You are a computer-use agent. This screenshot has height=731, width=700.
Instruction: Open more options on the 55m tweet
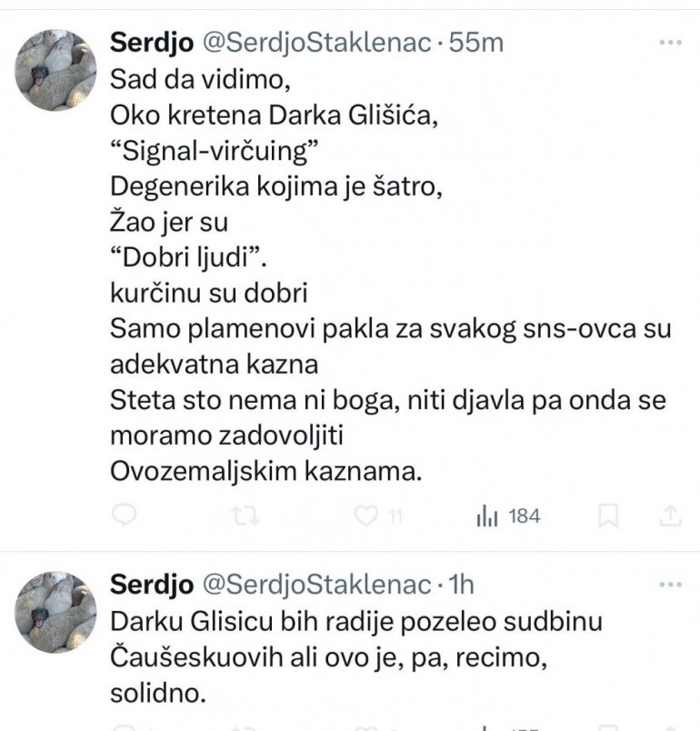point(669,42)
